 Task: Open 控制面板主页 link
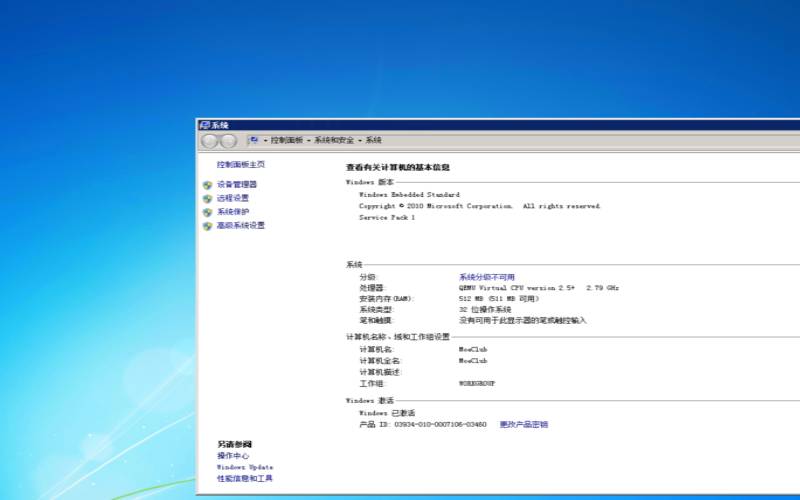(x=241, y=164)
